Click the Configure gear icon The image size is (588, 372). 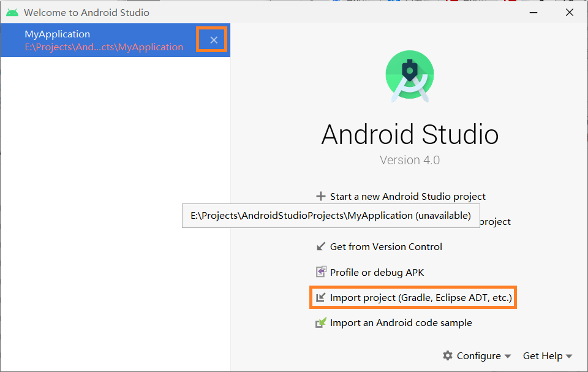(x=447, y=355)
